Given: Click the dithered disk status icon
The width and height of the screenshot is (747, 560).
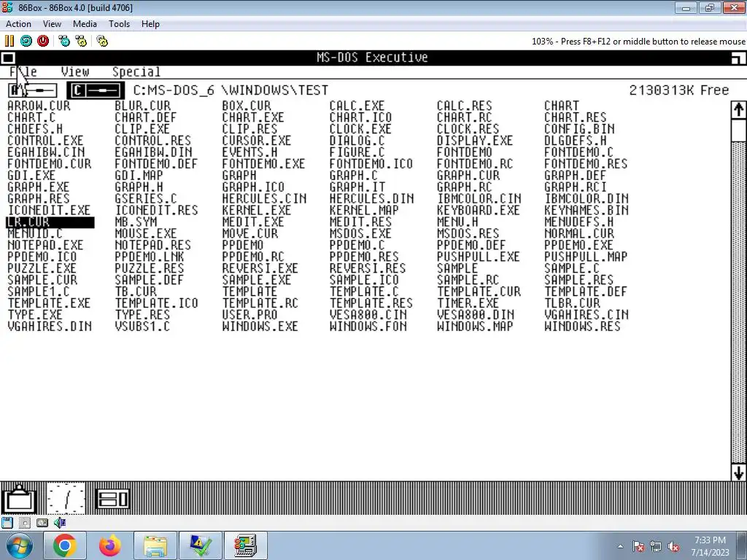Looking at the screenshot, I should click(25, 523).
